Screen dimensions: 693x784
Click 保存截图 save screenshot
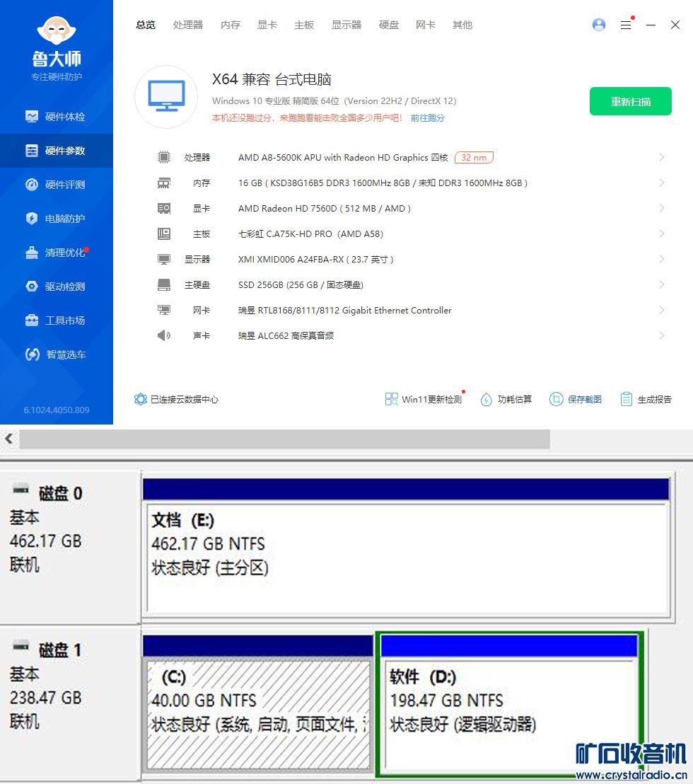576,399
